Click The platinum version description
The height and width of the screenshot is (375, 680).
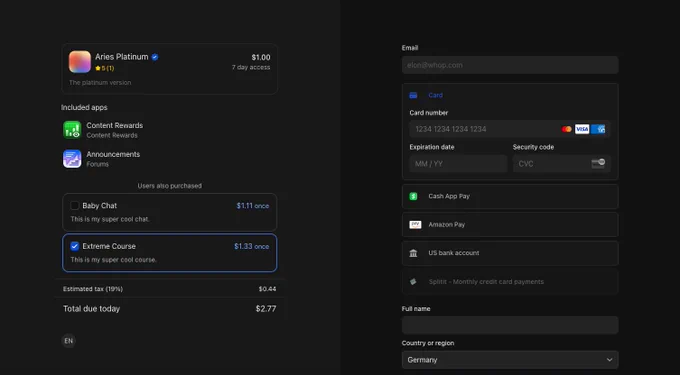pos(100,82)
